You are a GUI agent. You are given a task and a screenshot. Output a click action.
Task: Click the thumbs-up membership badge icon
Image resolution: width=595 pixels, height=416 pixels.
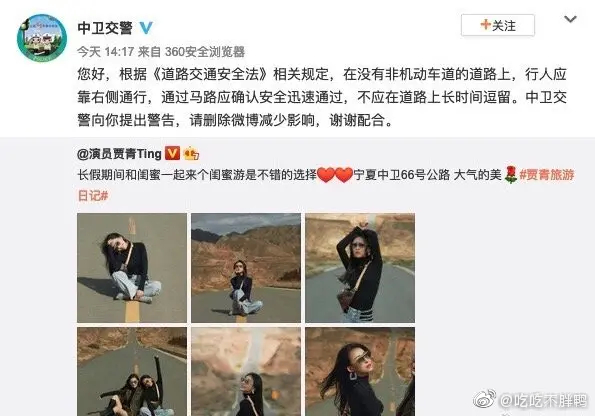[x=191, y=153]
